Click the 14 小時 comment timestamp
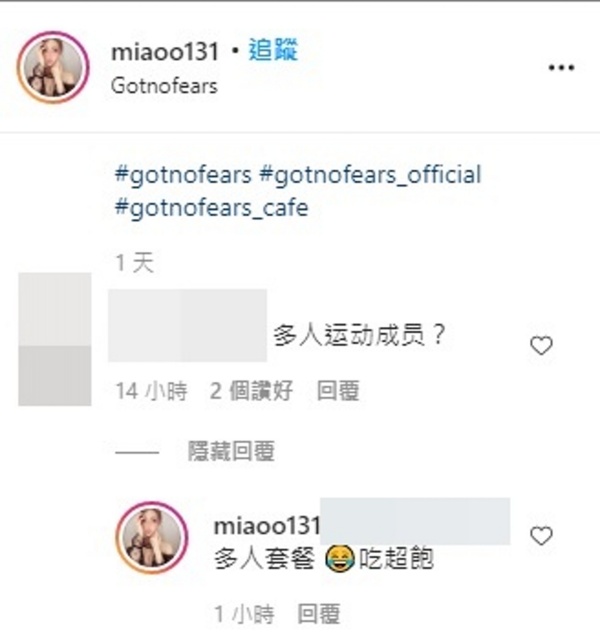Viewport: 600px width, 644px height. [152, 391]
